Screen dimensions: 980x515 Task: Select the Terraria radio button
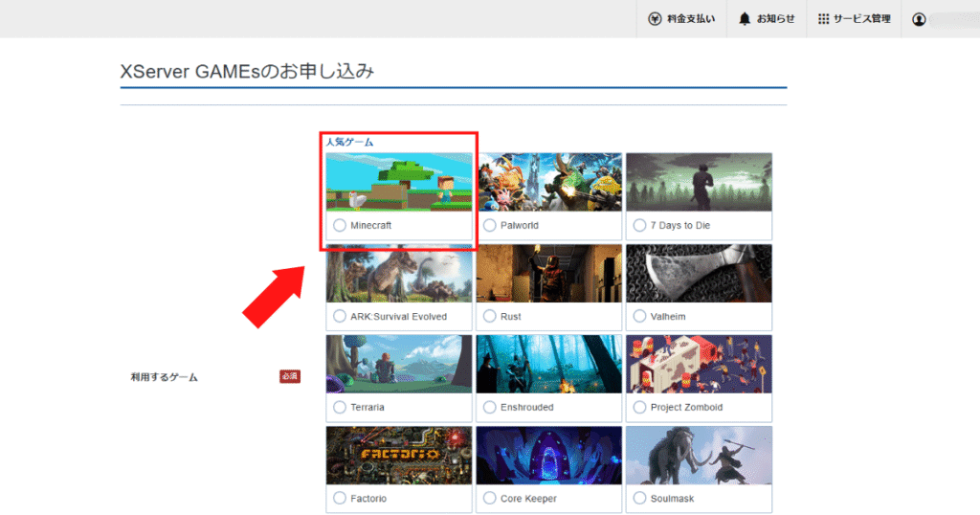[x=340, y=407]
